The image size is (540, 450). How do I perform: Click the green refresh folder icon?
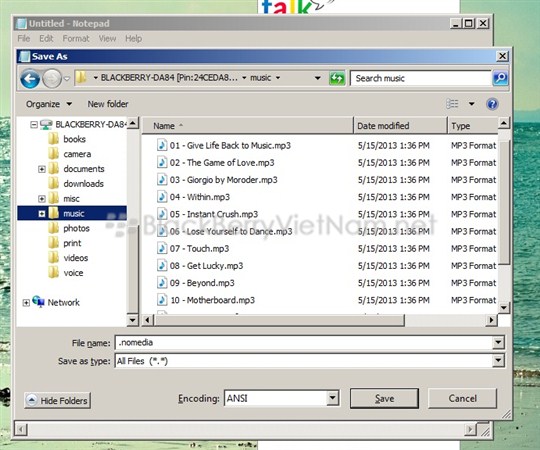pos(336,79)
